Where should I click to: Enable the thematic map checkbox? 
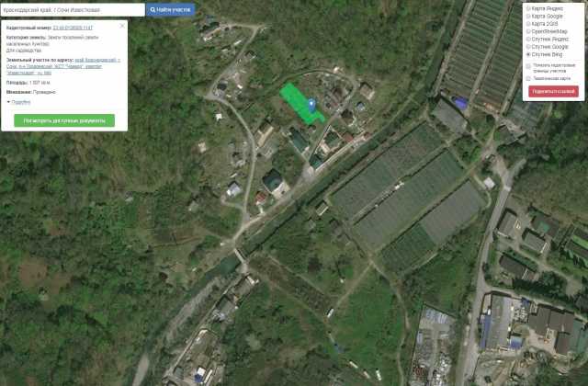(x=528, y=78)
